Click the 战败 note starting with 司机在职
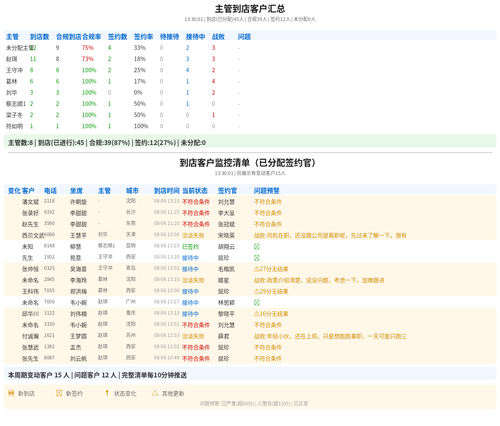Screen dimensions: 500x426 (330, 235)
